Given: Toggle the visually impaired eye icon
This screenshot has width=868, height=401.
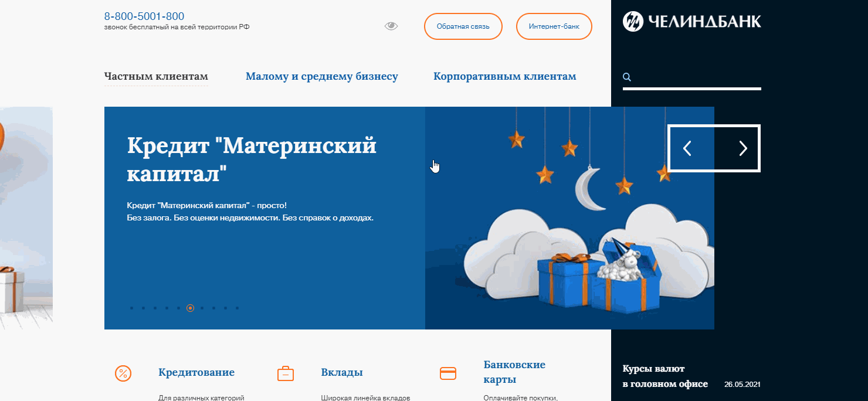Looking at the screenshot, I should pos(391,26).
